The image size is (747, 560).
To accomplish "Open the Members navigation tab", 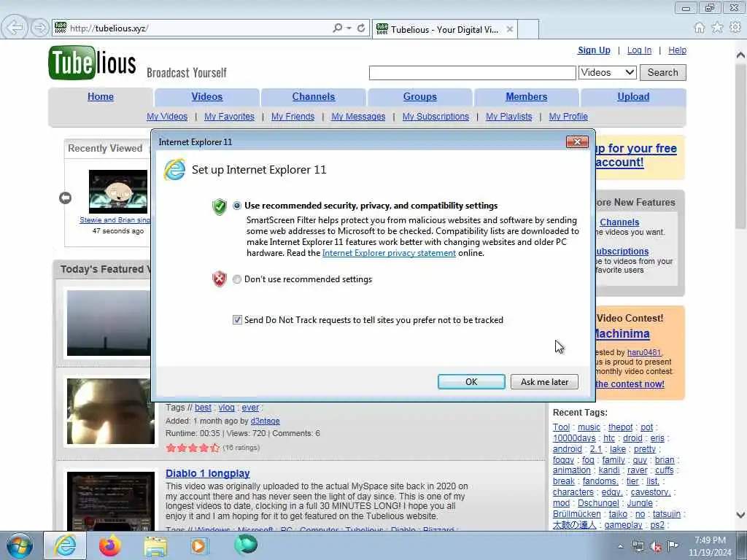I will 527,97.
